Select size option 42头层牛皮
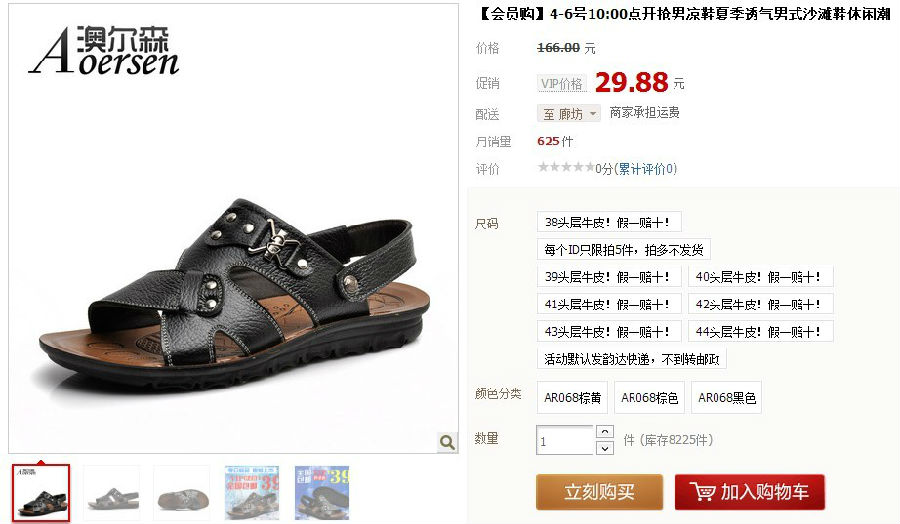This screenshot has width=900, height=524. tap(761, 304)
